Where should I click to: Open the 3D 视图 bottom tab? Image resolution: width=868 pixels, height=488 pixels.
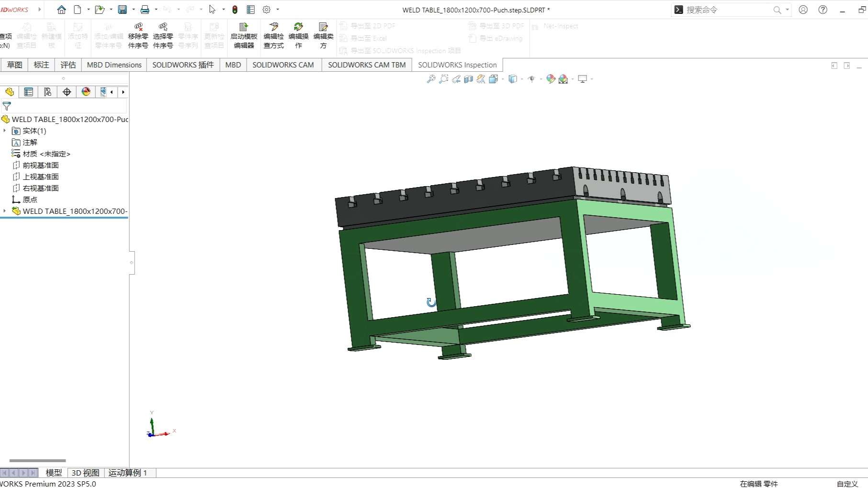click(85, 473)
